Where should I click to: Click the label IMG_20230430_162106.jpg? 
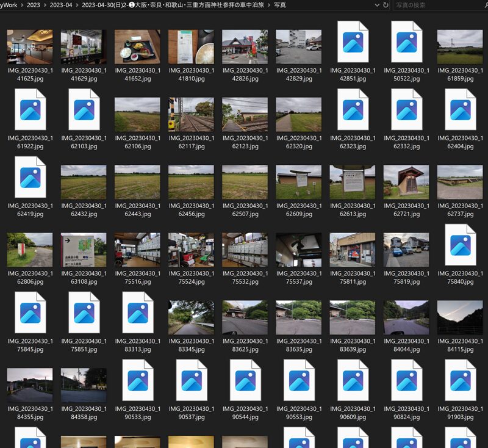(x=138, y=142)
